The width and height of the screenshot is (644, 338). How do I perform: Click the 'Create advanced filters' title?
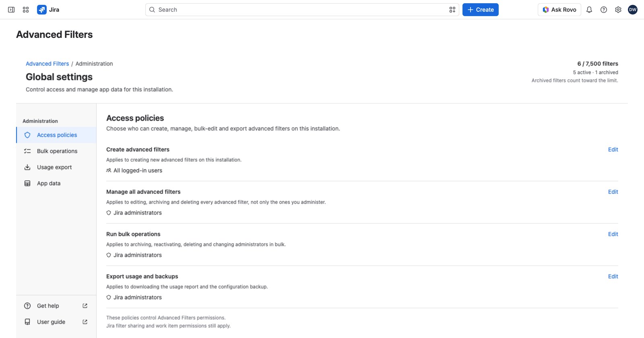tap(138, 149)
